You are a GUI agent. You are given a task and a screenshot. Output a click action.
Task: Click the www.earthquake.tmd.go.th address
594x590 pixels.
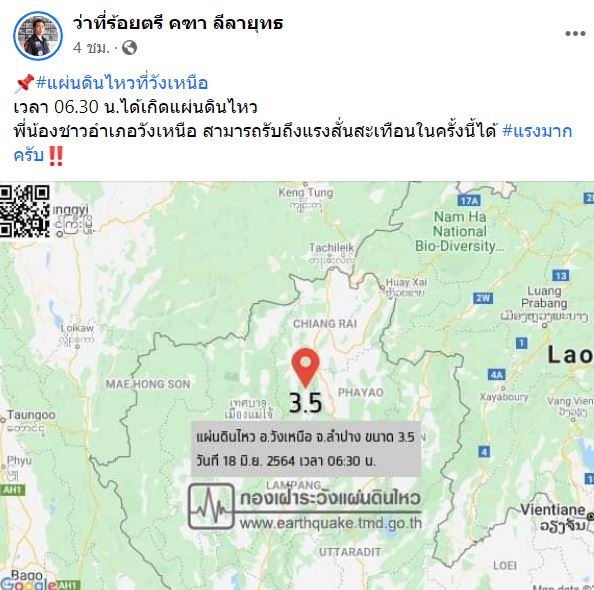pyautogui.click(x=330, y=523)
